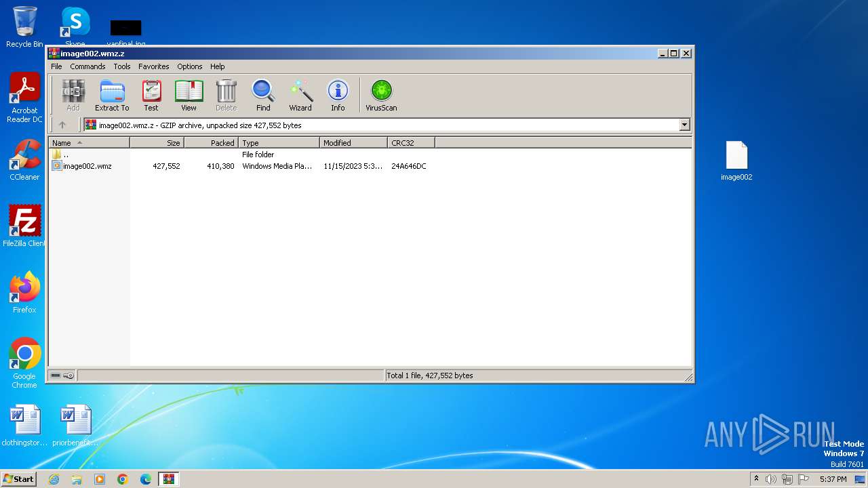Open the Start menu
The width and height of the screenshot is (868, 488).
pos(19,479)
